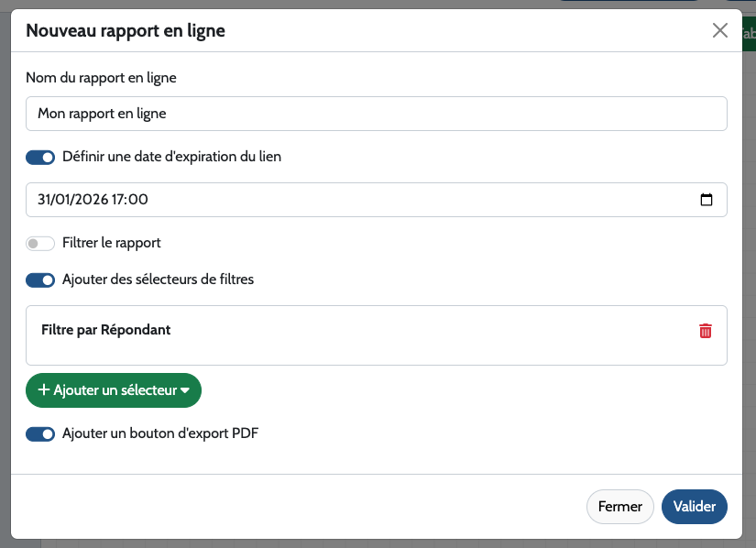Select the minutes value in expiration time
The height and width of the screenshot is (548, 756).
[139, 200]
